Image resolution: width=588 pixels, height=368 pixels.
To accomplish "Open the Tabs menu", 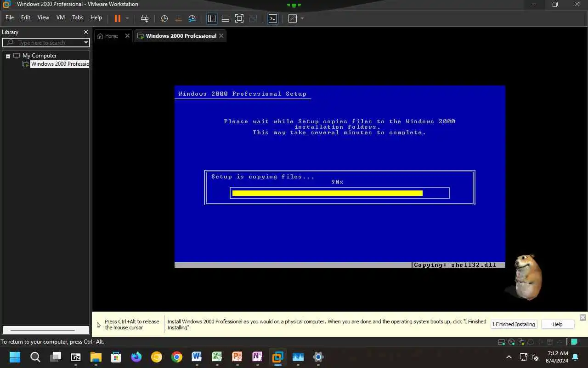I will 78,17.
